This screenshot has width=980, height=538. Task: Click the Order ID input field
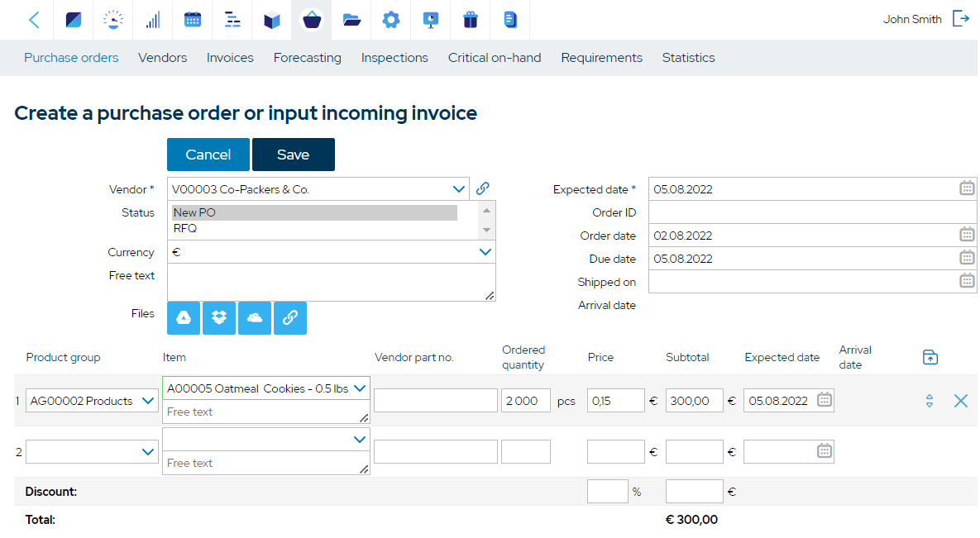point(812,212)
